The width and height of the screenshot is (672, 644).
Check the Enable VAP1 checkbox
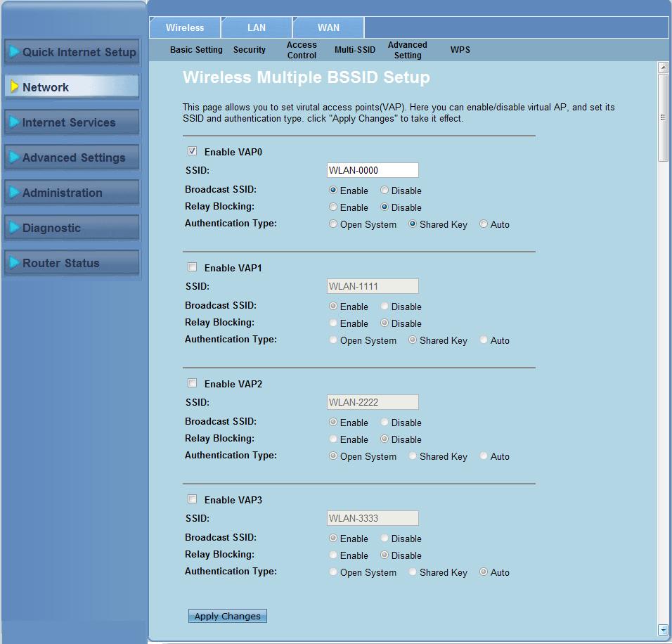(192, 267)
